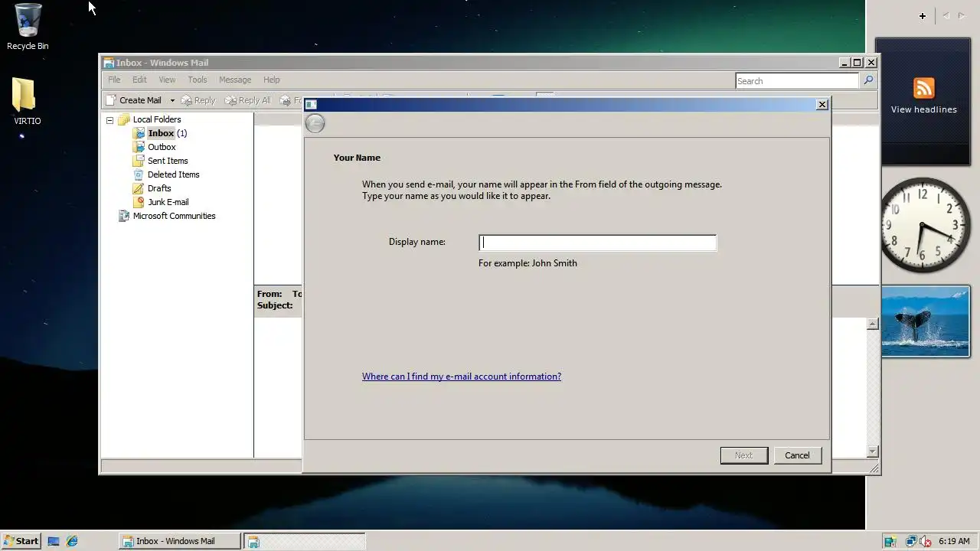Open the Create Mail dropdown arrow
This screenshot has width=980, height=551.
point(172,100)
